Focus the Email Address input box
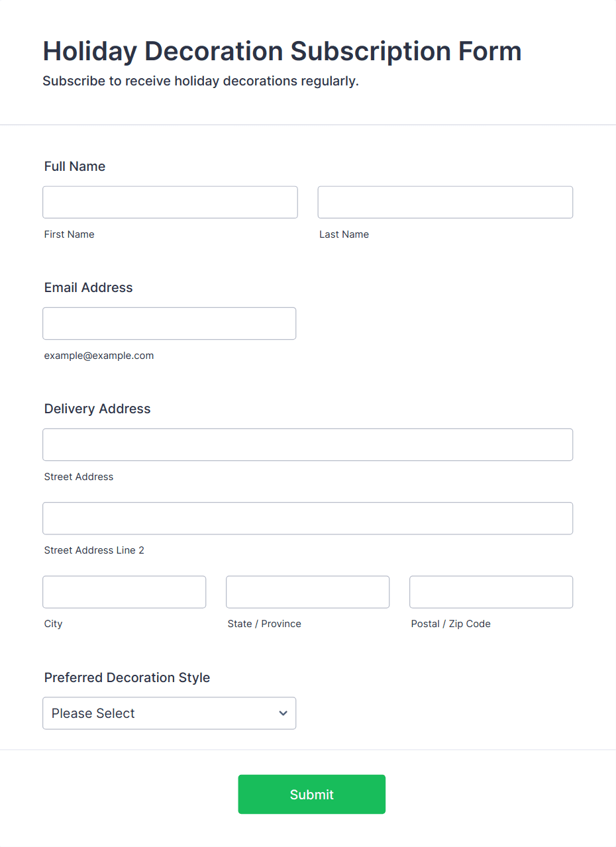 click(x=169, y=323)
